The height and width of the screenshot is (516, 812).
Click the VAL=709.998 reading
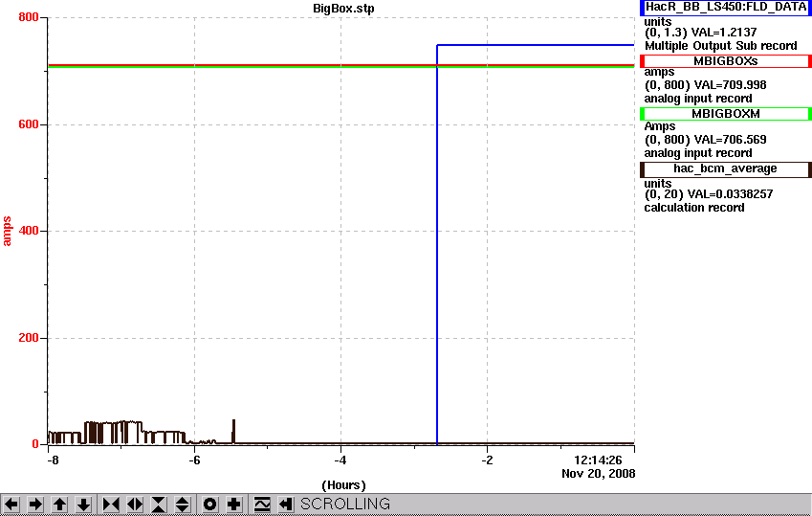[x=730, y=85]
